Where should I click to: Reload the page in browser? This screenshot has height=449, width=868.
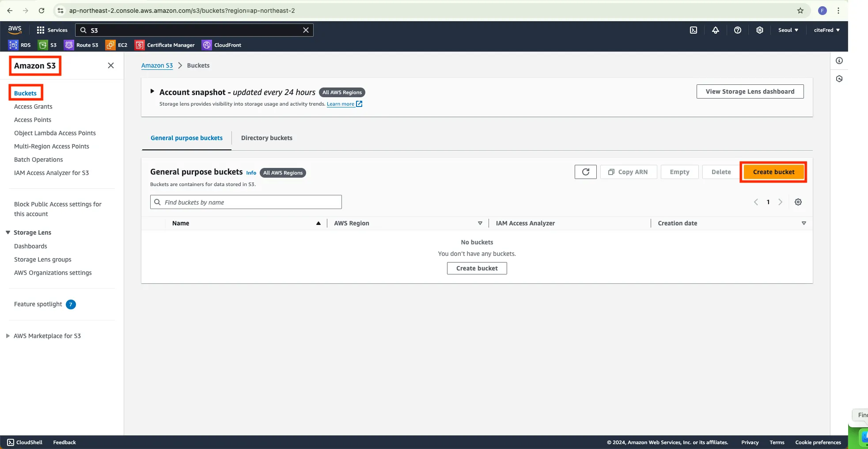[x=42, y=11]
